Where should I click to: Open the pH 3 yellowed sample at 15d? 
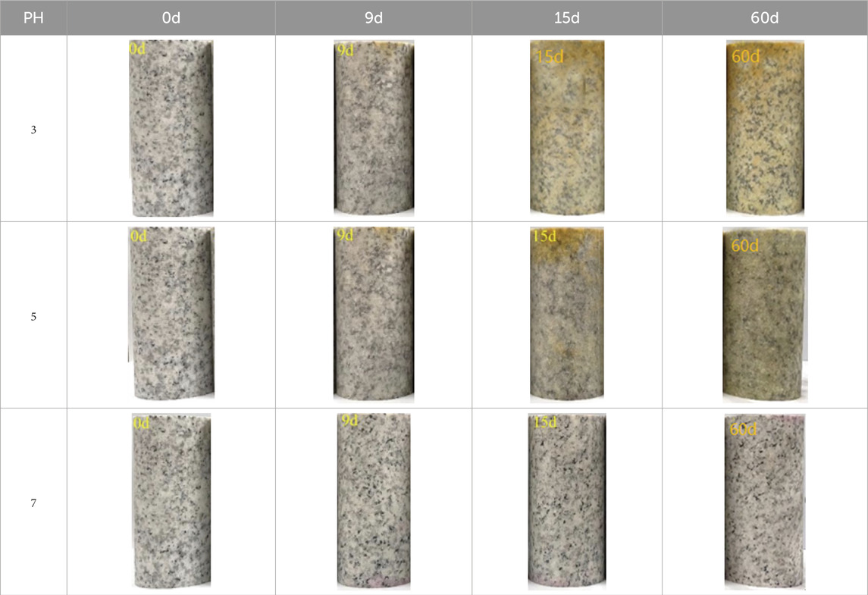567,128
